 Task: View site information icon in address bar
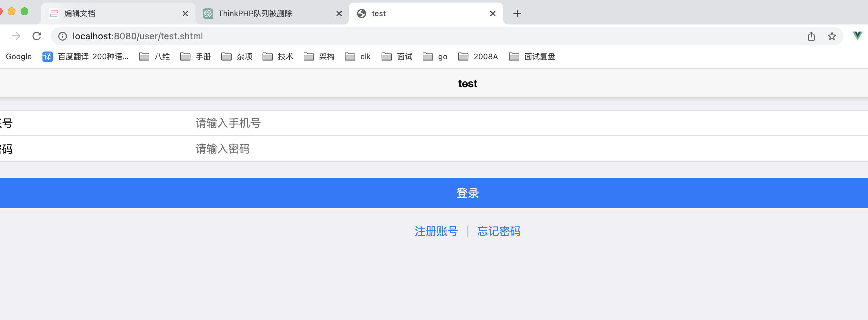pos(62,36)
